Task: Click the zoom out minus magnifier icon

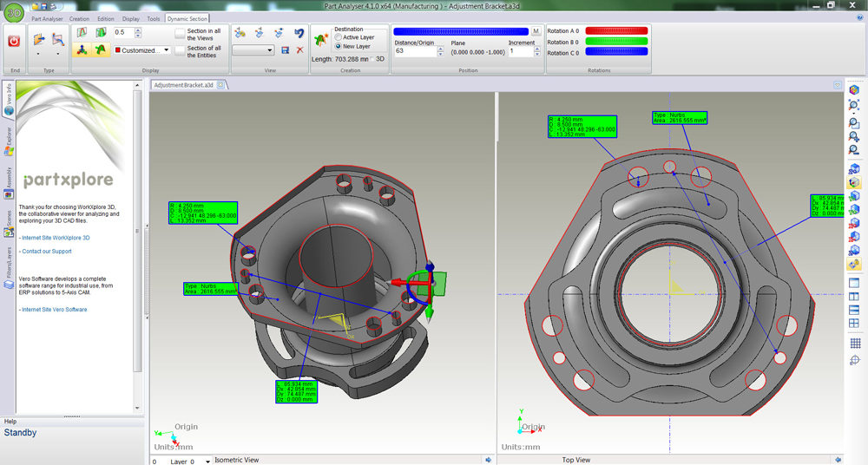Action: point(853,150)
